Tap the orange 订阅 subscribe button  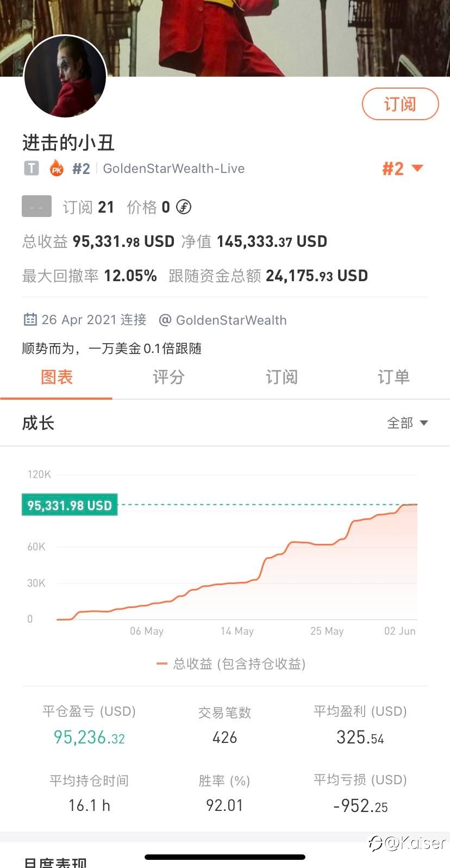[400, 104]
